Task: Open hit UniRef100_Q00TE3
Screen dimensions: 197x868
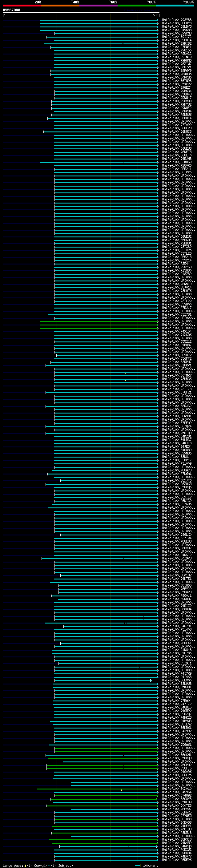Action: click(x=177, y=806)
